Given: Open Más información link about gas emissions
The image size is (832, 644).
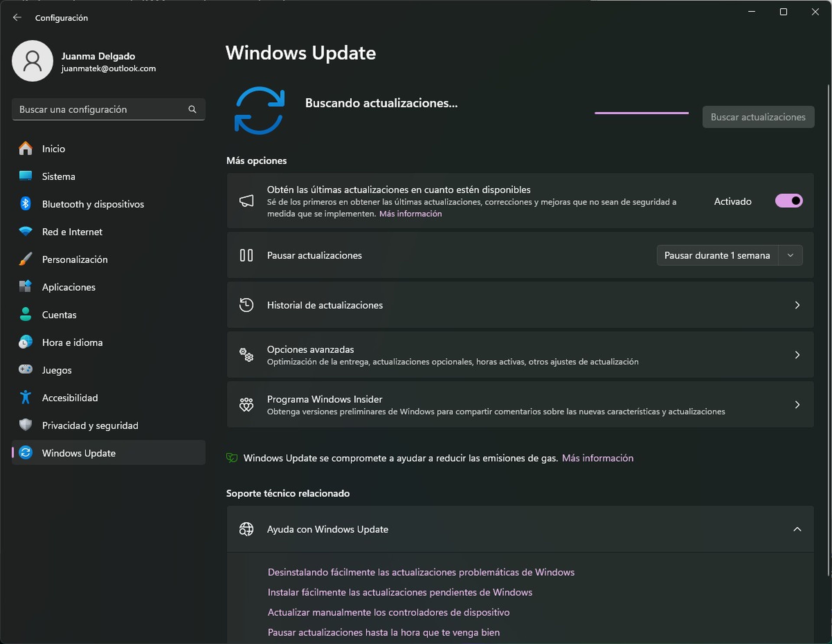Looking at the screenshot, I should 597,458.
